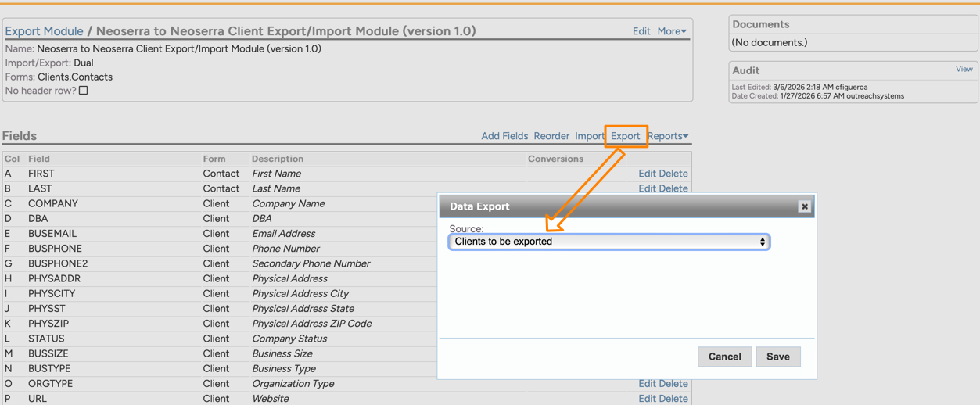980x405 pixels.
Task: Delete the FIRST field row
Action: pyautogui.click(x=673, y=174)
